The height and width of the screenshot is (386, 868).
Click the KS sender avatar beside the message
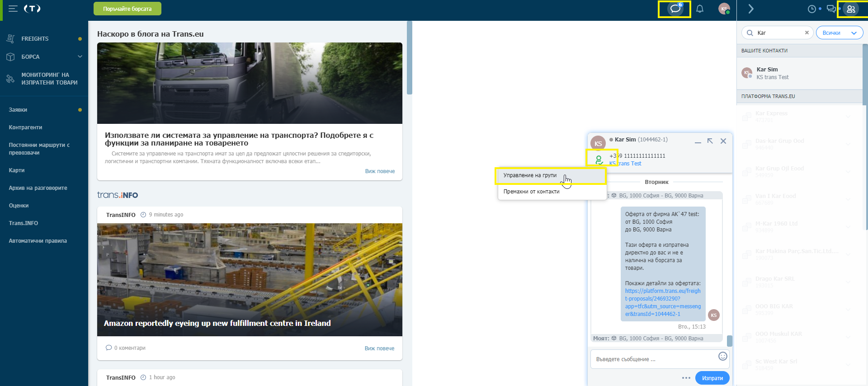click(x=714, y=315)
